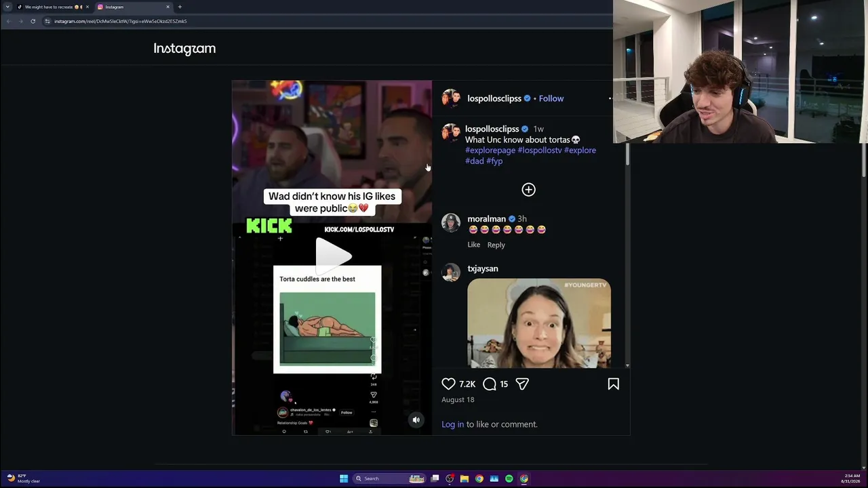Click the Log in link

453,424
